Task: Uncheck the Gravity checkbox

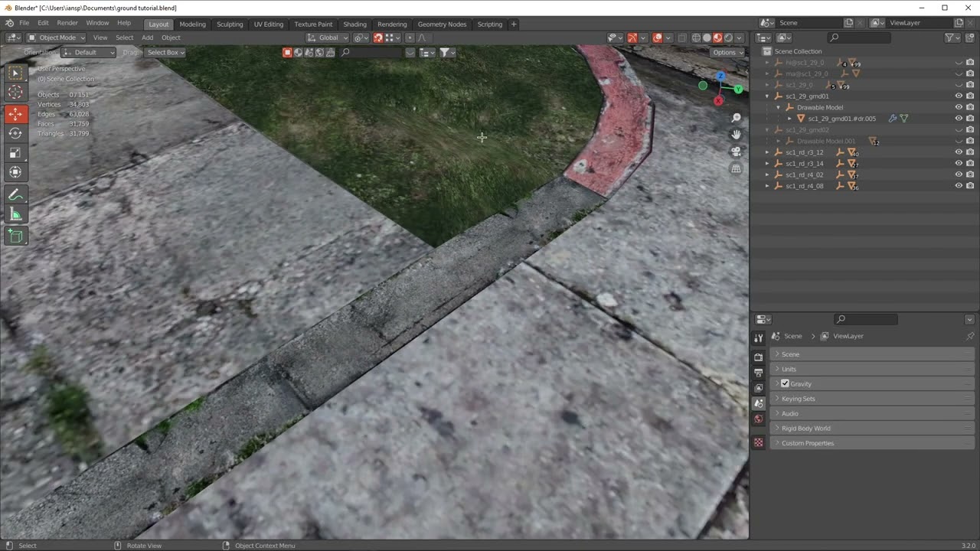Action: (785, 383)
